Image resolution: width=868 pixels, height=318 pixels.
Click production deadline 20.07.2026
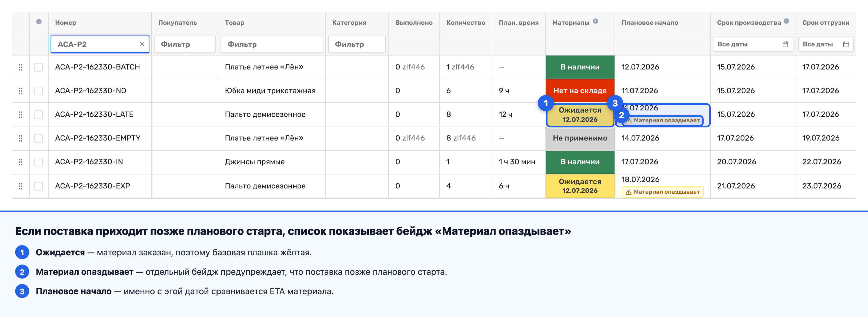pyautogui.click(x=737, y=162)
